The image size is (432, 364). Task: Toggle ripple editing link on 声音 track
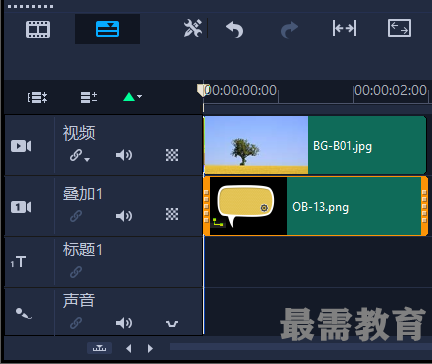point(76,323)
